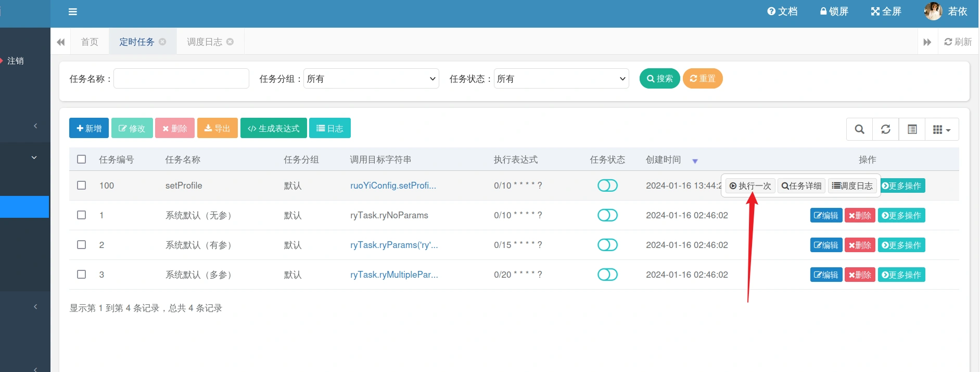Image resolution: width=980 pixels, height=372 pixels.
Task: Toggle task status switch for setProfile
Action: pos(607,185)
